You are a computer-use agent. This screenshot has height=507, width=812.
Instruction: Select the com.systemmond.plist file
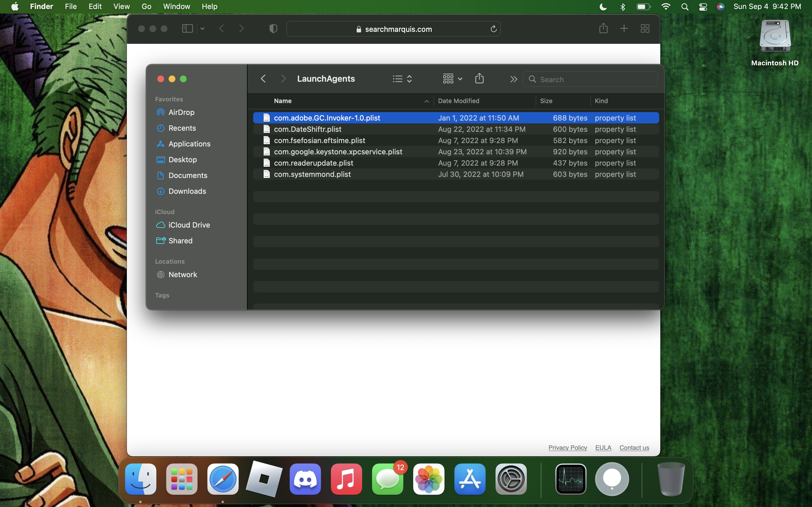(312, 174)
